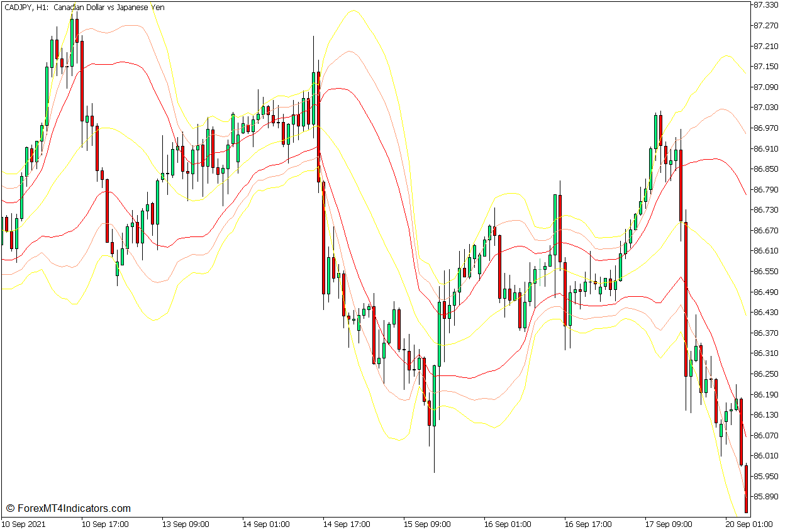
Task: Select the 20 Sep 01:00 time label
Action: pyautogui.click(x=748, y=524)
